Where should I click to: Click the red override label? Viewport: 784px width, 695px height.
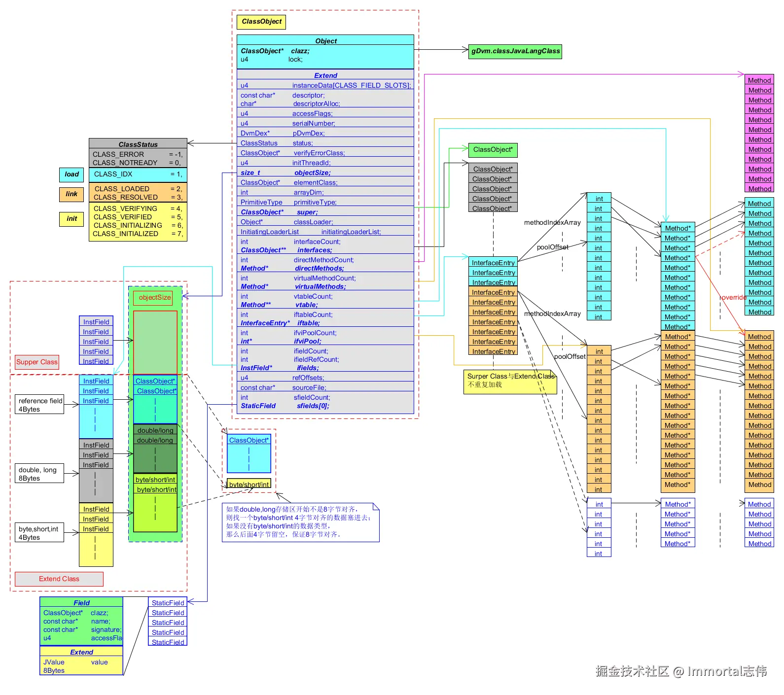pyautogui.click(x=734, y=298)
